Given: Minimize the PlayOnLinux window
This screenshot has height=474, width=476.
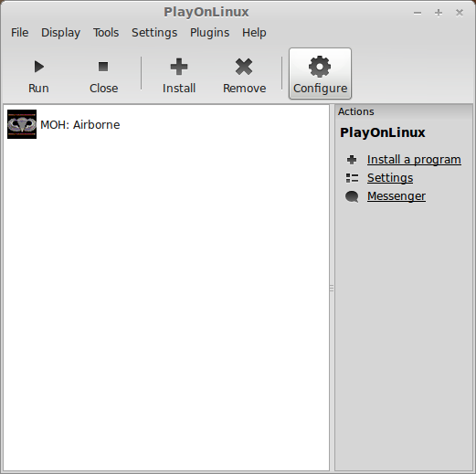Looking at the screenshot, I should 418,13.
